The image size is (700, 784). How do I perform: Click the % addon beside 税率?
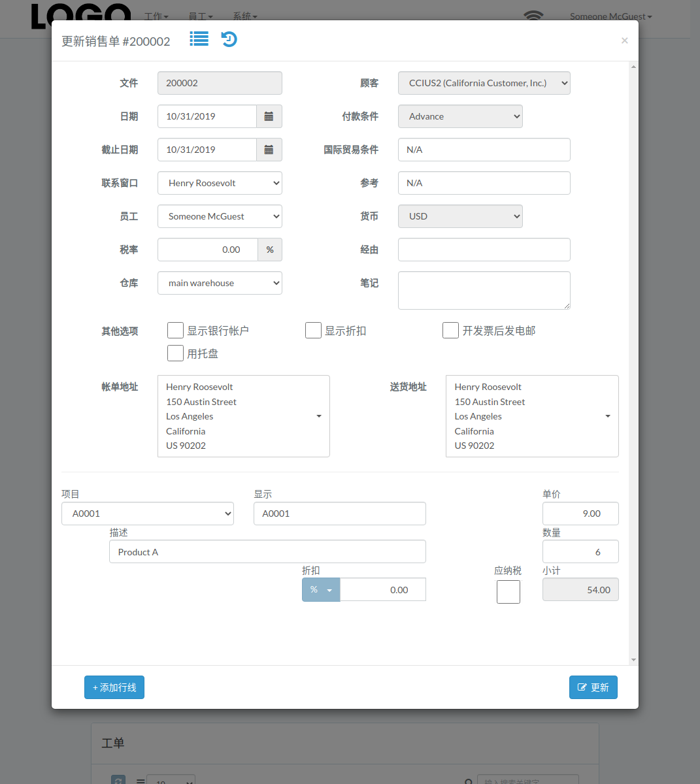270,250
